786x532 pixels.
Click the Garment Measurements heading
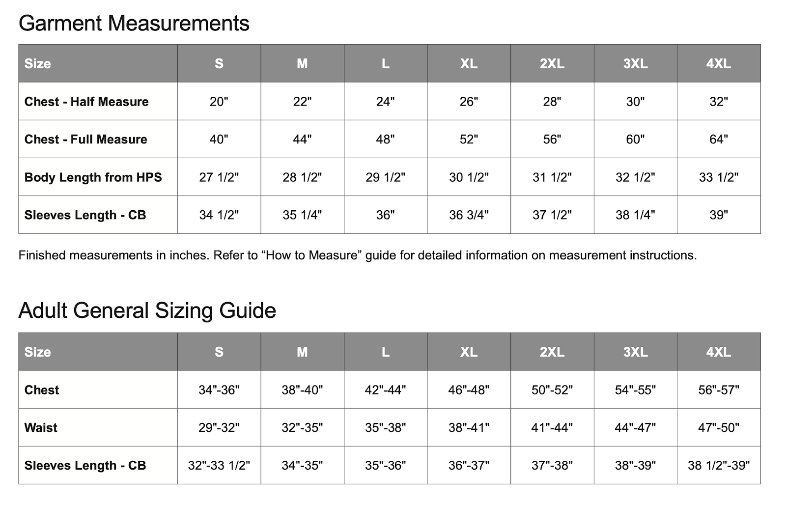point(134,23)
